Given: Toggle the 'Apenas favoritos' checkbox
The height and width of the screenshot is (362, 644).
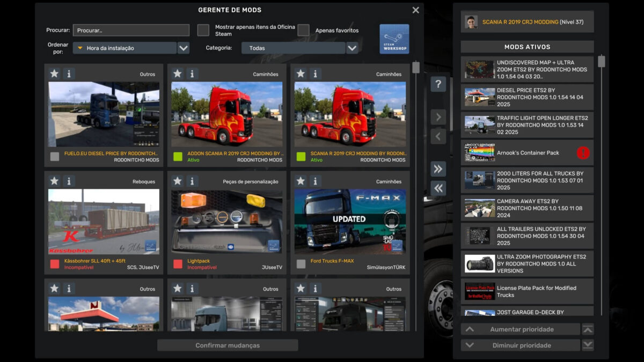Looking at the screenshot, I should (x=304, y=30).
